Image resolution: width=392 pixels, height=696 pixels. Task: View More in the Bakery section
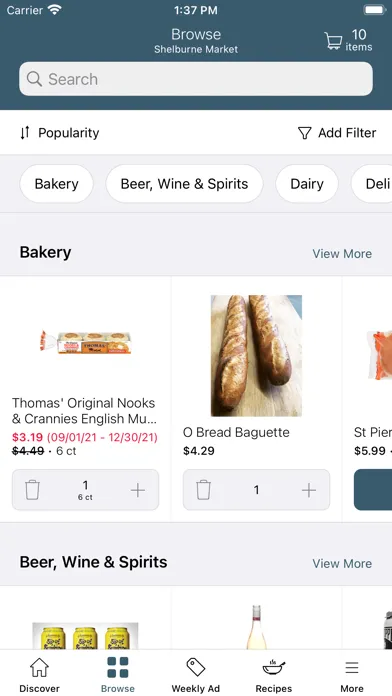(342, 253)
